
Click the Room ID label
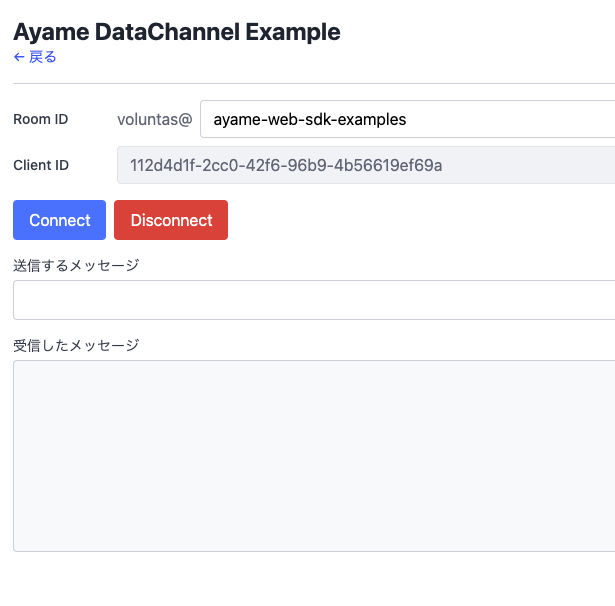coord(41,119)
